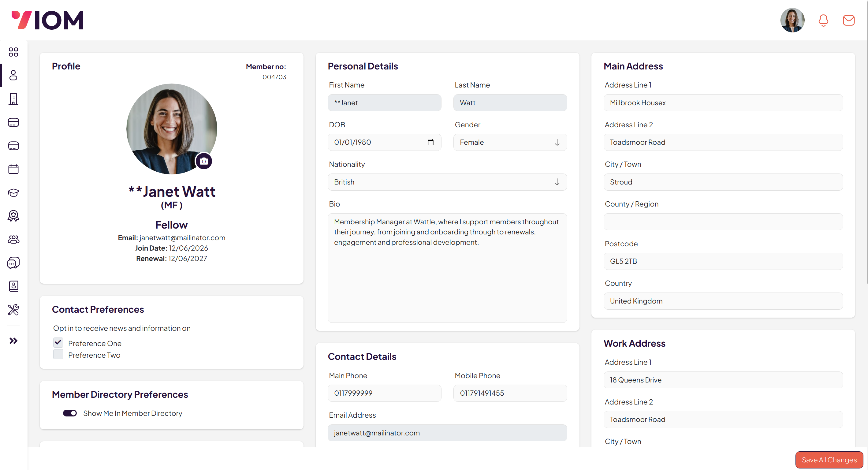
Task: Click the camera icon to change photo
Action: (203, 161)
